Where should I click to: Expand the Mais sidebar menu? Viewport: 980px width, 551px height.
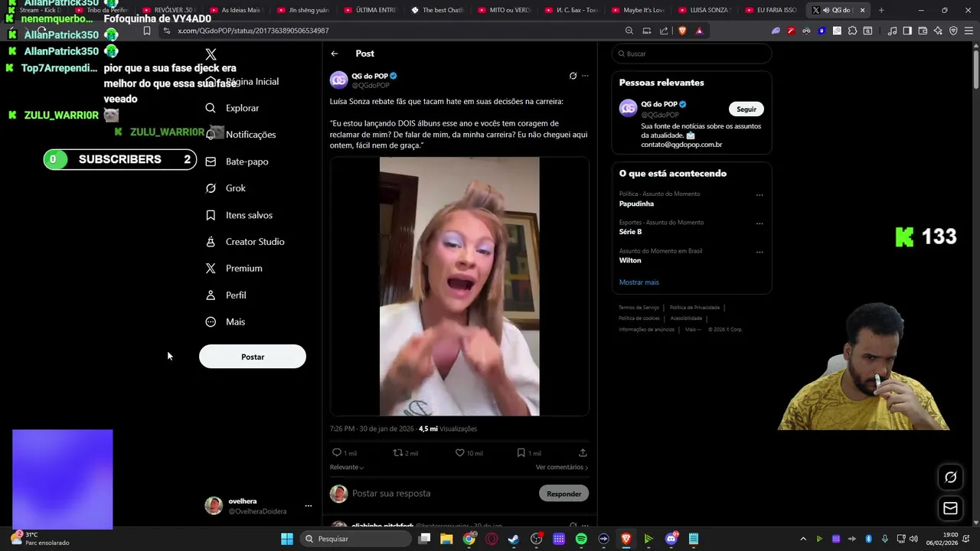(225, 322)
